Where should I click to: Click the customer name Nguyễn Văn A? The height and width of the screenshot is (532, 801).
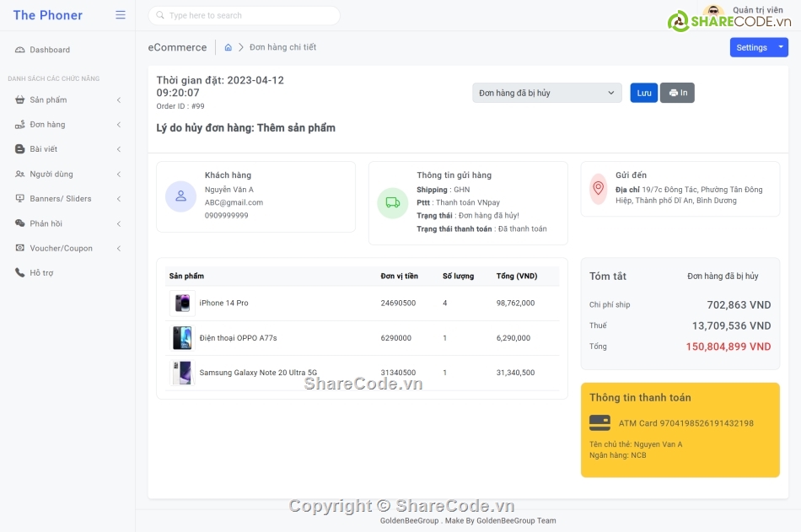click(228, 190)
